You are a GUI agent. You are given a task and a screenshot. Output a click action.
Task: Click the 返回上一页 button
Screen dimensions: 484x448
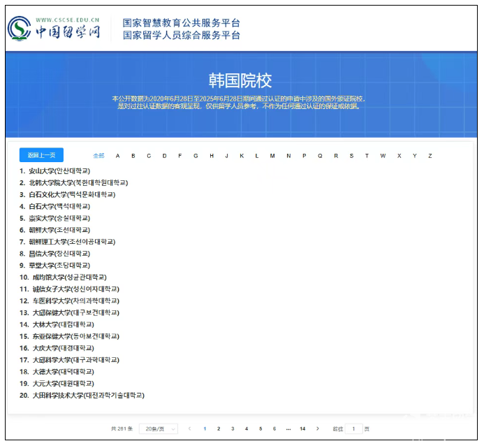[41, 155]
